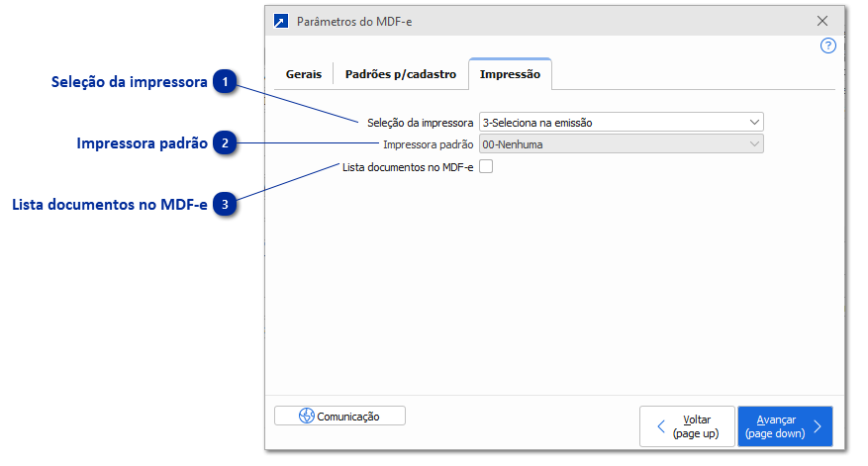Click the left chevron on the Voltar button
The image size is (868, 466).
[x=661, y=426]
